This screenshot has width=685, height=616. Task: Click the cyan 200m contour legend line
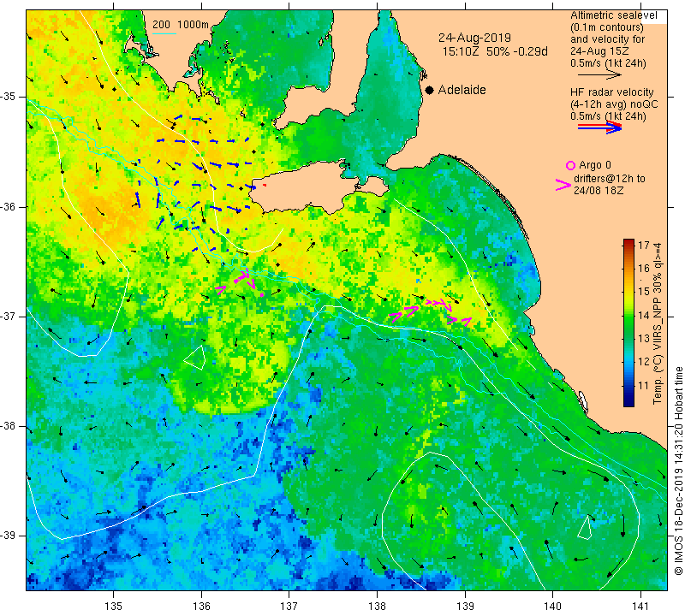pos(164,33)
